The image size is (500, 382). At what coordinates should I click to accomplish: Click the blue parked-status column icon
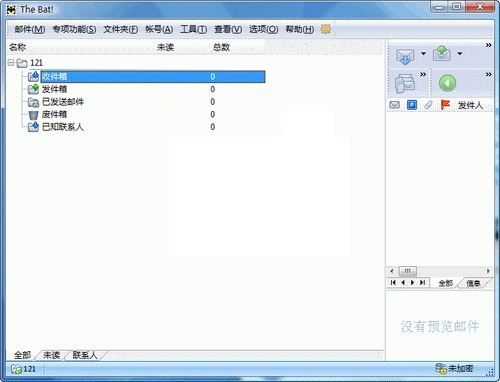[x=412, y=105]
